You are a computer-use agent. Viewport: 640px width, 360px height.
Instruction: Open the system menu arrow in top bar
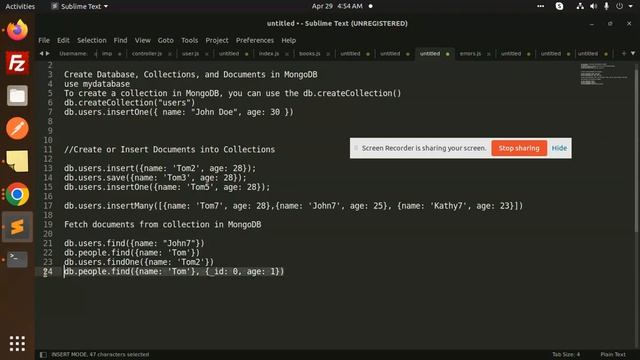pos(631,6)
